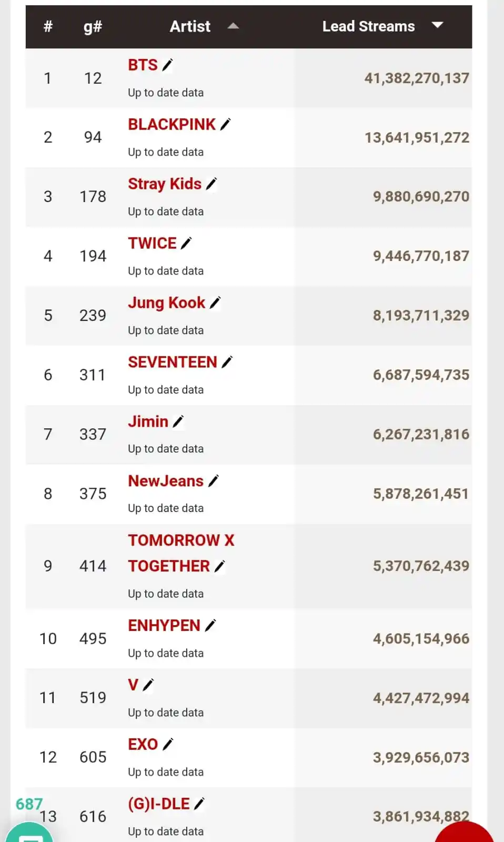
Task: Click the edit pencil next to BTS
Action: coord(167,65)
